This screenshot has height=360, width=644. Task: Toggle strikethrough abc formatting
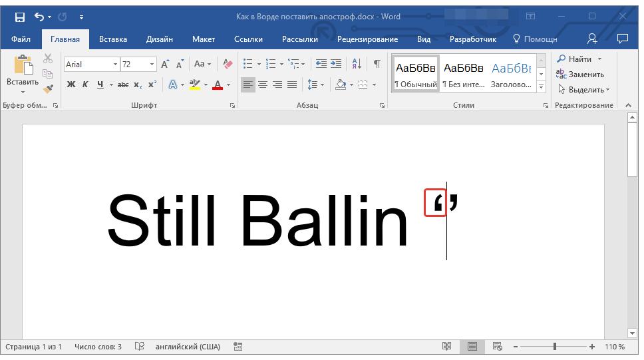coord(123,85)
